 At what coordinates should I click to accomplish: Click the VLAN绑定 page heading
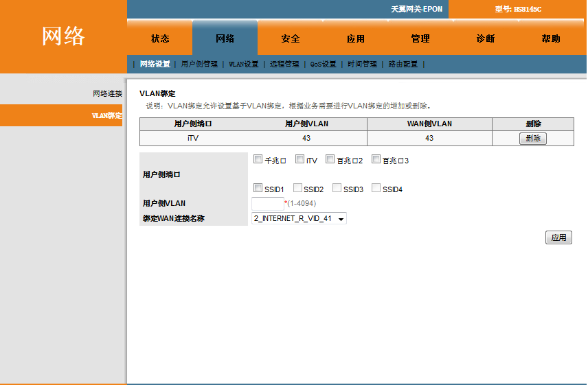pos(157,93)
